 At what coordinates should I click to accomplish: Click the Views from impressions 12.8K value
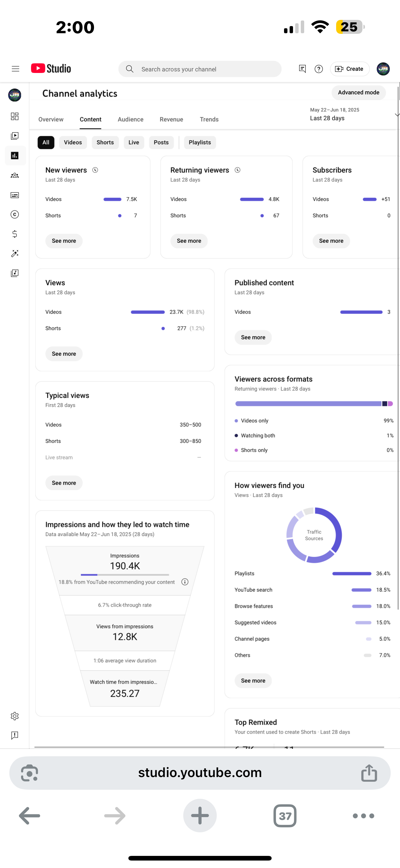(125, 636)
